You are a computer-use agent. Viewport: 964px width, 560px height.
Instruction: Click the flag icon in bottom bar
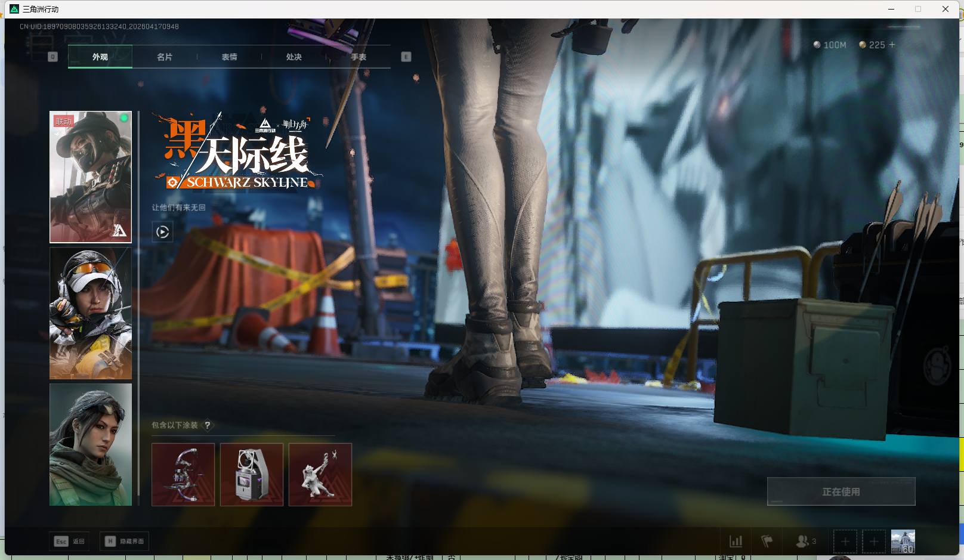[x=767, y=542]
